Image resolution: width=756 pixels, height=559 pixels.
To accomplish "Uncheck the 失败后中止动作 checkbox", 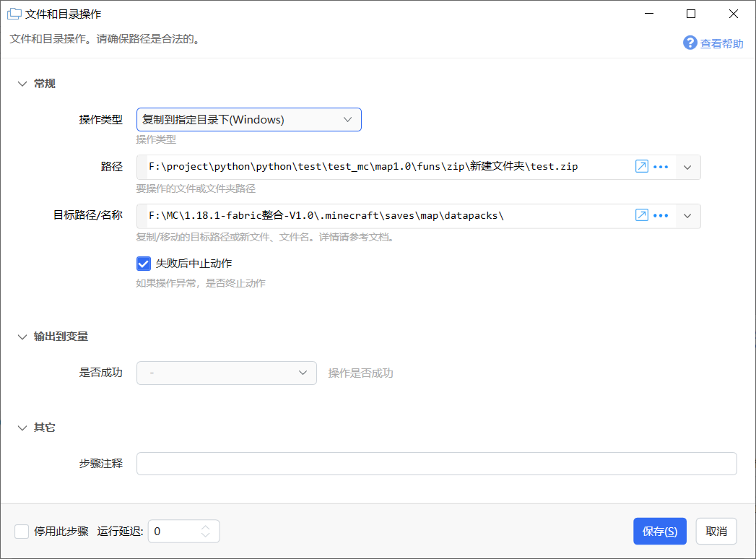I will [143, 264].
